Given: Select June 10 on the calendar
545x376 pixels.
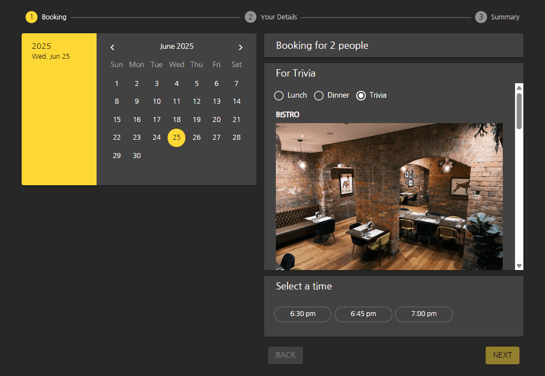Looking at the screenshot, I should [x=157, y=101].
